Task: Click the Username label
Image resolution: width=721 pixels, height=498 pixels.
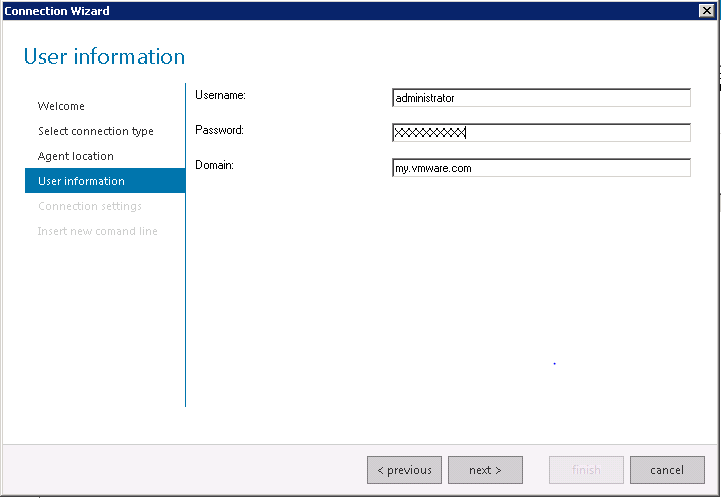Action: tap(220, 95)
